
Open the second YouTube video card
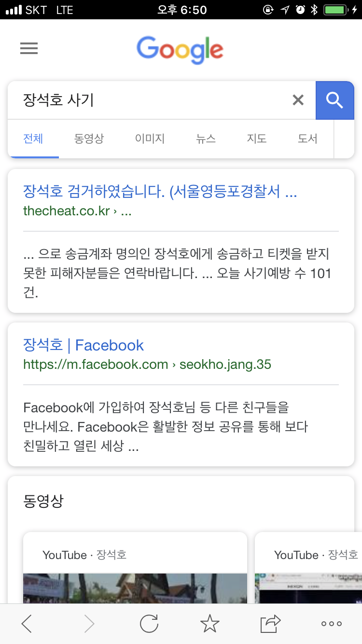308,568
